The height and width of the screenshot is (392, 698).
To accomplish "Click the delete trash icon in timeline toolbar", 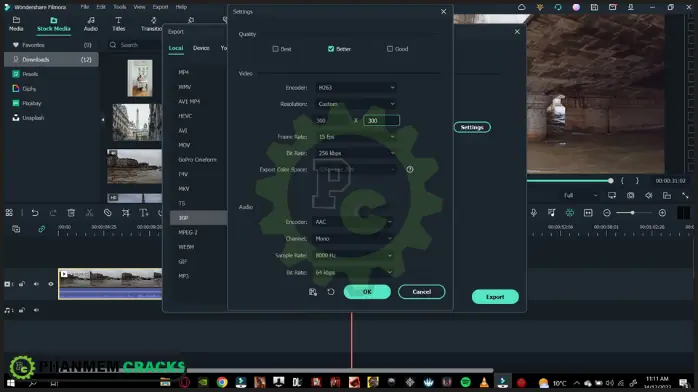I will [71, 213].
